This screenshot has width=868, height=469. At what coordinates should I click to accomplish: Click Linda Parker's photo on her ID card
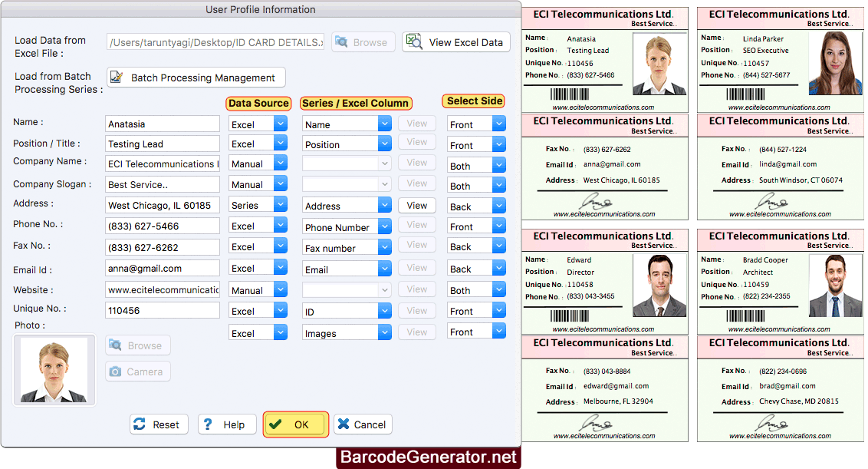835,63
